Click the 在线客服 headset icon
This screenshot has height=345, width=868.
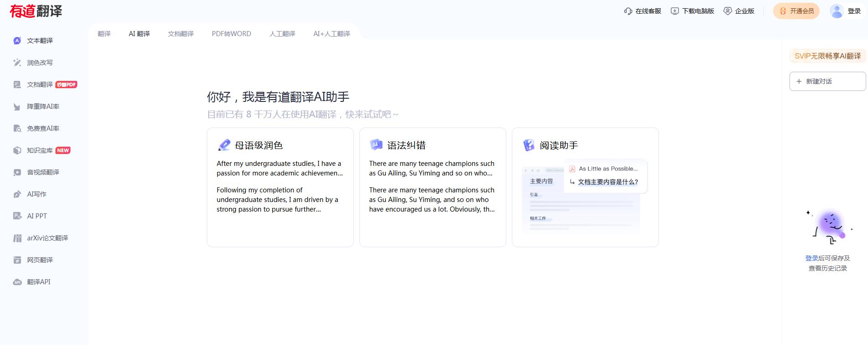click(x=628, y=11)
